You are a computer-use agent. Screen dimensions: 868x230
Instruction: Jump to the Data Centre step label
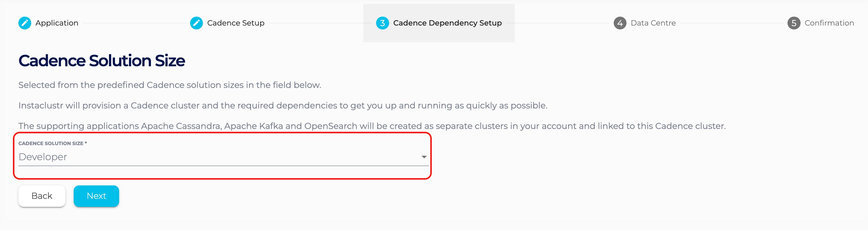(653, 23)
